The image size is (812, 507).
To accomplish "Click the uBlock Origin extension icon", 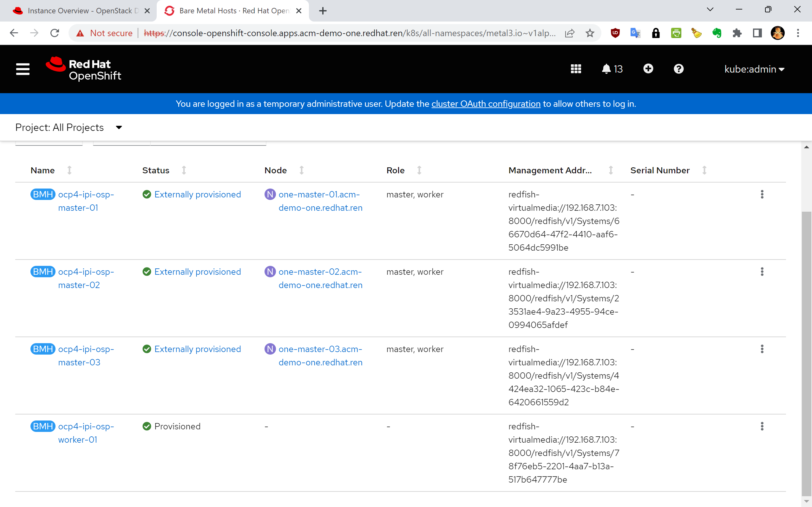I will pos(615,33).
